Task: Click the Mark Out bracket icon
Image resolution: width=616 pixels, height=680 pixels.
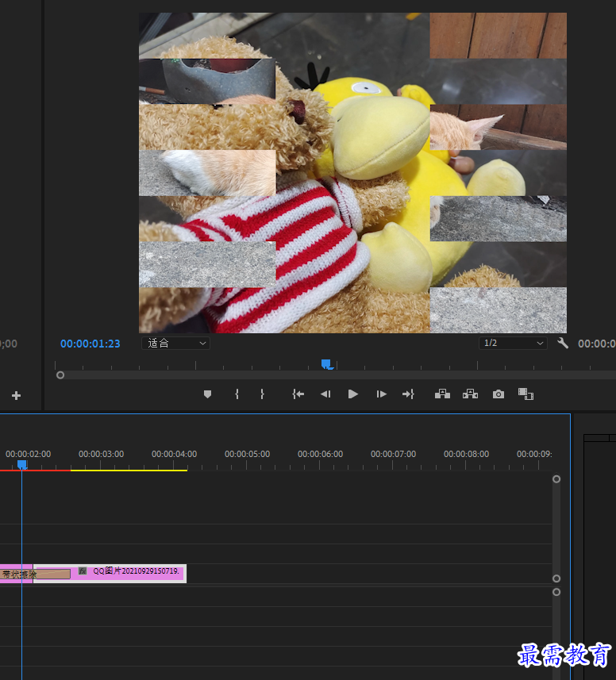Action: 262,394
